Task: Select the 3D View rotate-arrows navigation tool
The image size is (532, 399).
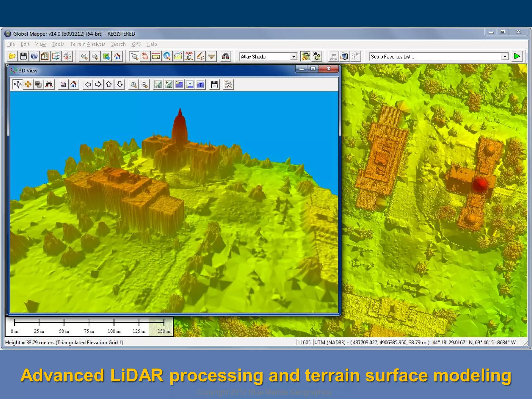Action: click(x=17, y=84)
